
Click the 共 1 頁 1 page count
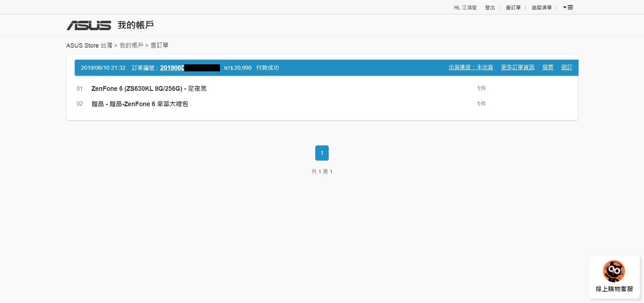click(x=322, y=172)
